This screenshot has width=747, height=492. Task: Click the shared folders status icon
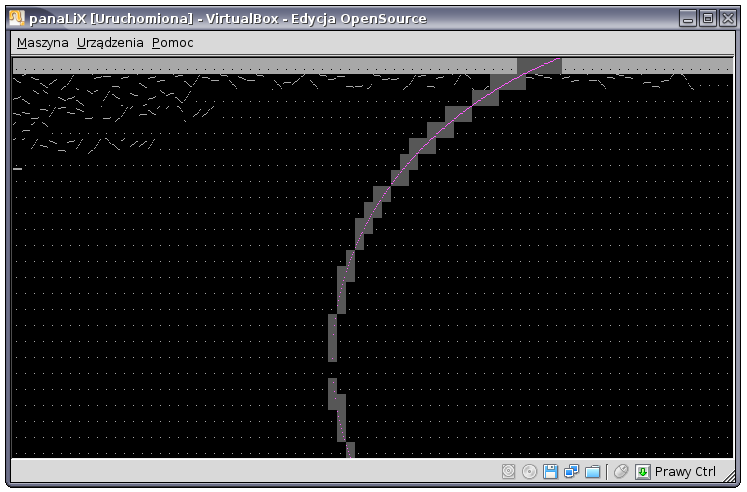click(592, 471)
